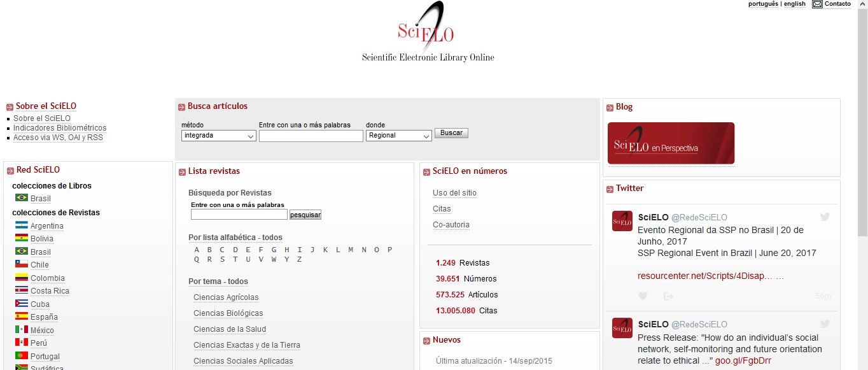Click the Brasil flag under colecciones de Libros
This screenshot has width=868, height=370.
click(22, 198)
